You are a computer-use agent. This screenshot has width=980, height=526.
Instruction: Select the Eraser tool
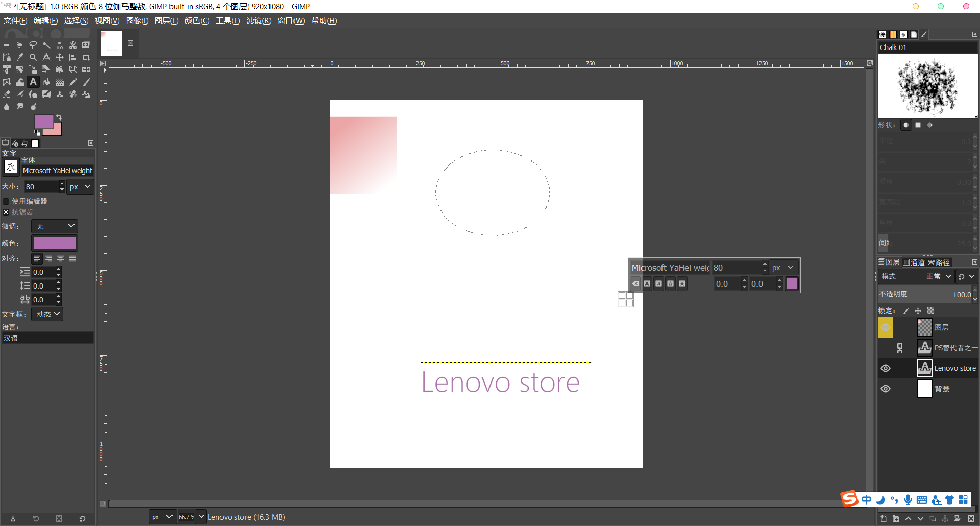7,94
